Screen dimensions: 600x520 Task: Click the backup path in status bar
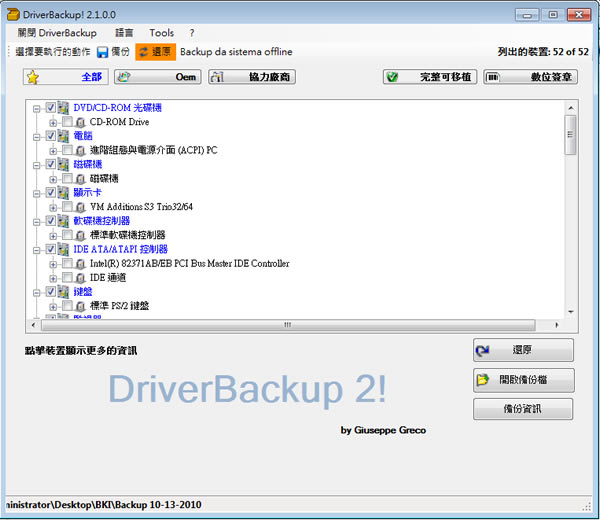click(x=104, y=505)
